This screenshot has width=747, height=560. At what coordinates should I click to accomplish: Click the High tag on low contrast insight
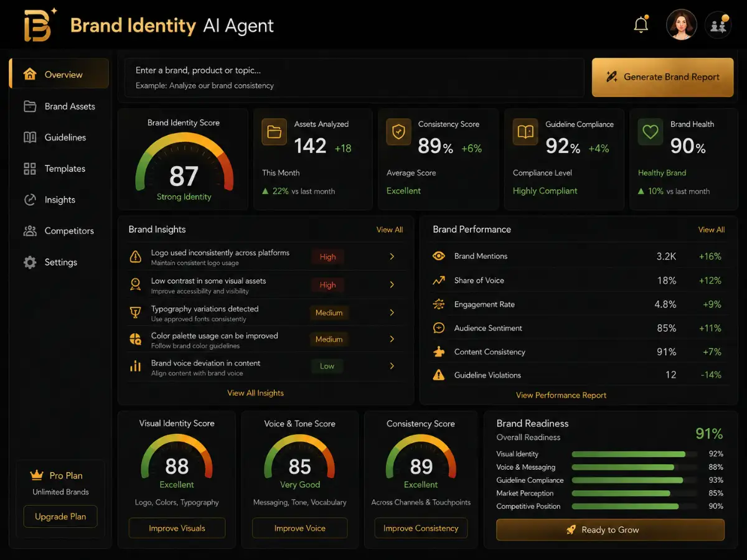pyautogui.click(x=327, y=285)
